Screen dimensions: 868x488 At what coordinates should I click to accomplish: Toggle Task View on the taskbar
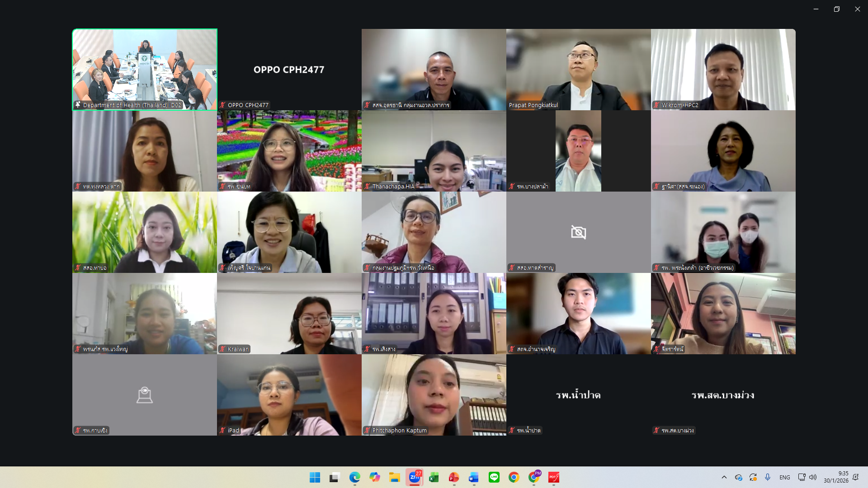tap(335, 477)
